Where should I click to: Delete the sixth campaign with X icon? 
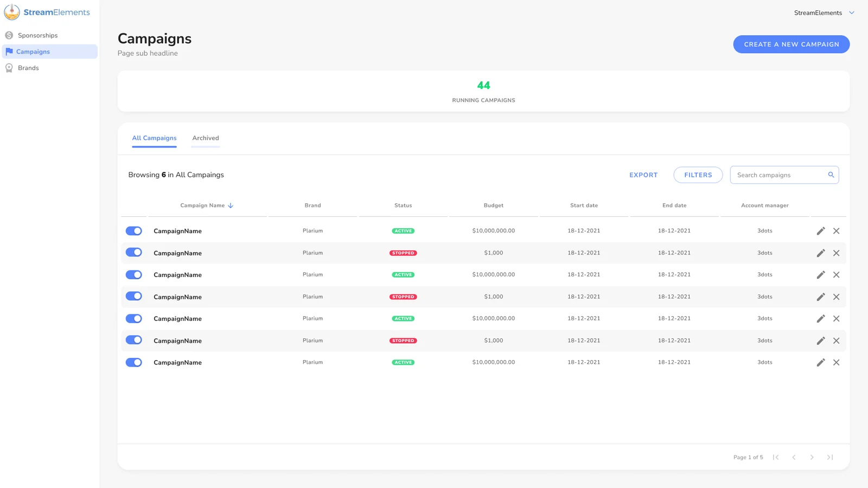tap(837, 341)
